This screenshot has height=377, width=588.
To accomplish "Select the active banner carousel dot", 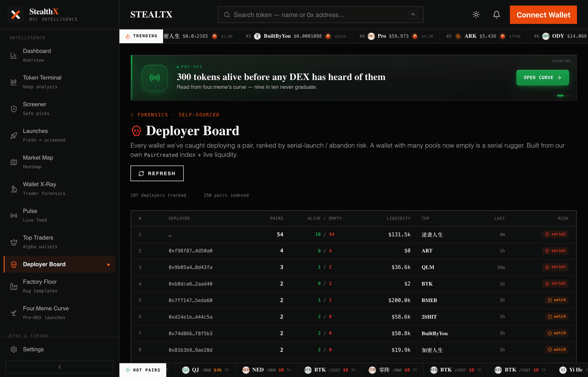I will point(560,96).
